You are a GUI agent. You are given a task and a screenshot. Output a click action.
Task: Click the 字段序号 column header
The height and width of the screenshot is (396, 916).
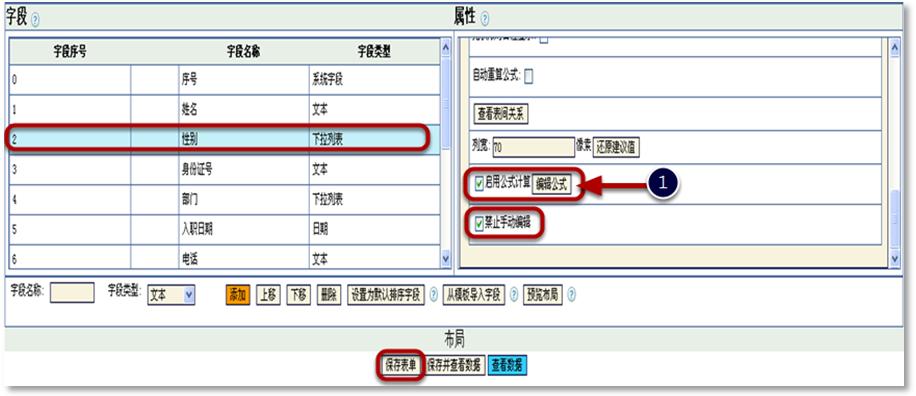pos(70,52)
